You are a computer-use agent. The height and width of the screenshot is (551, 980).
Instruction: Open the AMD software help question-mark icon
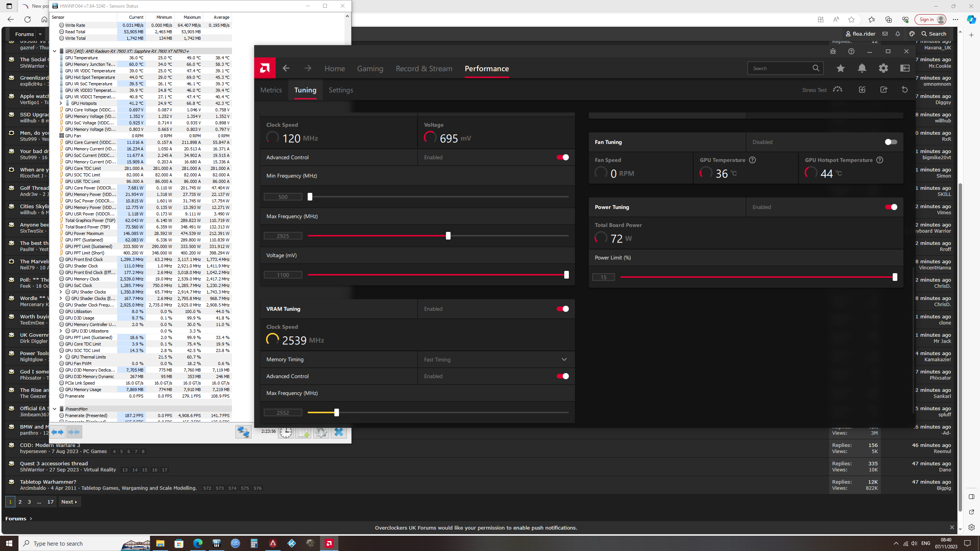(851, 51)
